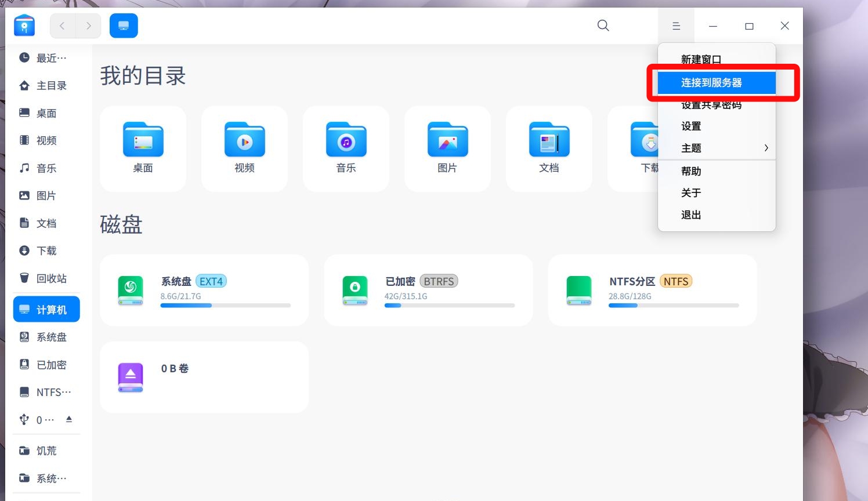Toggle the hamburger main menu button
This screenshot has width=868, height=501.
coord(676,26)
